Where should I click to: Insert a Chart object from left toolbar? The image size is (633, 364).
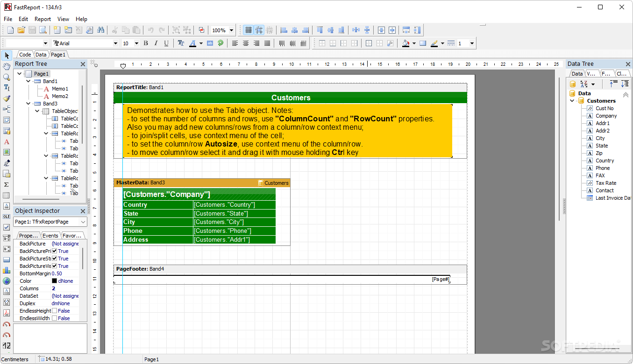7,270
